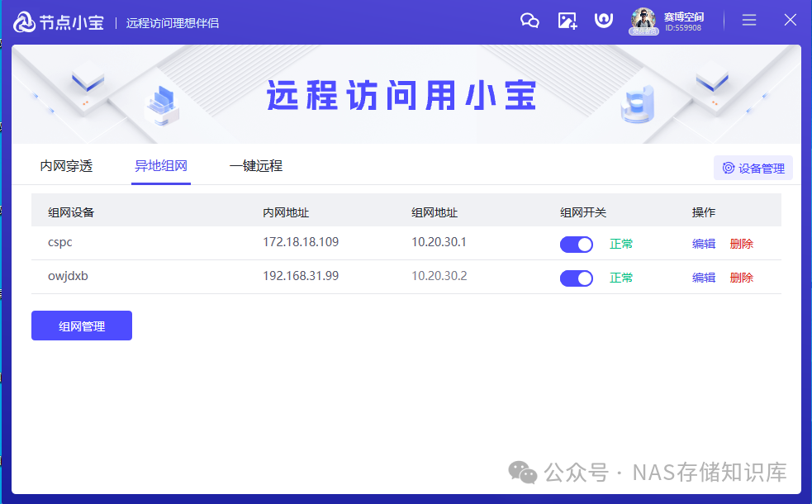Close the 节点小宝 window

790,20
